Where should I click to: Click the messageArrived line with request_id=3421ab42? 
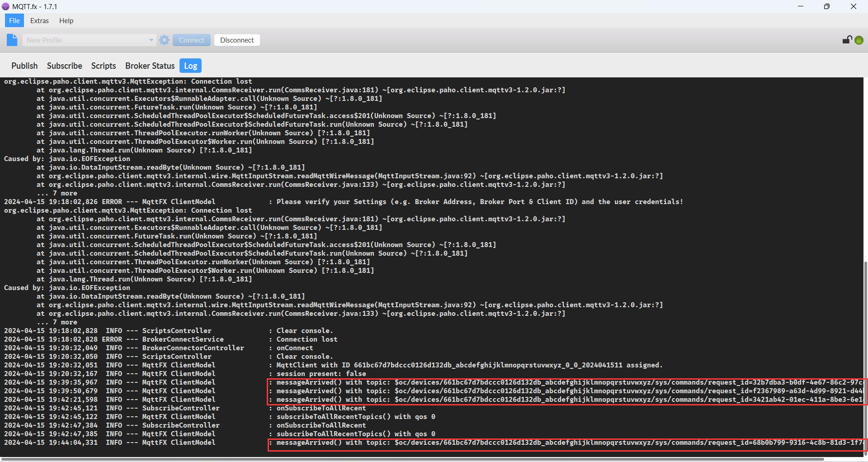pyautogui.click(x=434, y=400)
